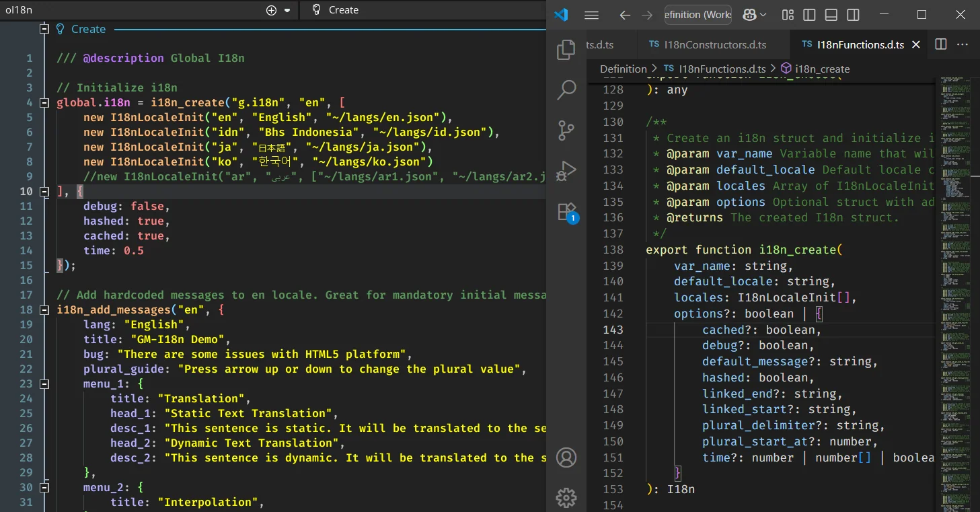Click the split editor right icon
Screen dimensions: 980x512
tap(941, 44)
